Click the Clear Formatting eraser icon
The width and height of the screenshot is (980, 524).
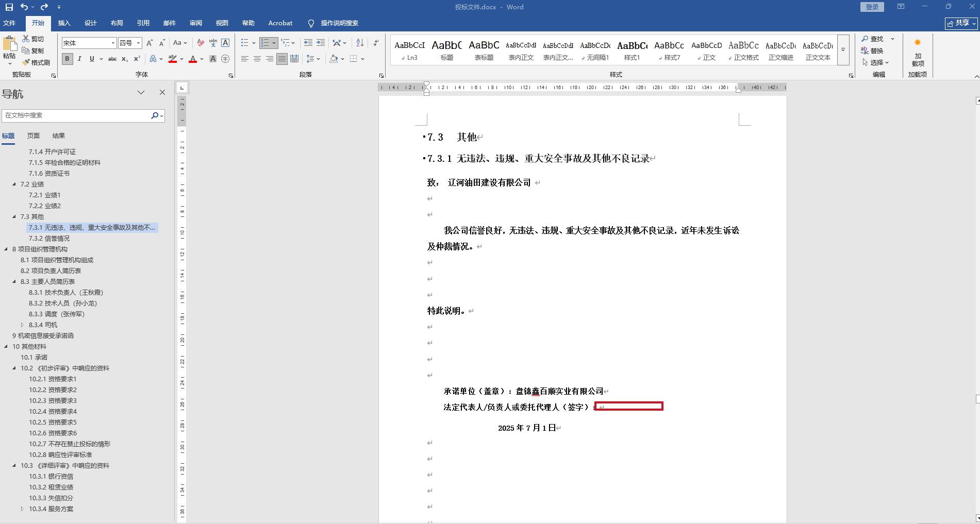point(201,43)
